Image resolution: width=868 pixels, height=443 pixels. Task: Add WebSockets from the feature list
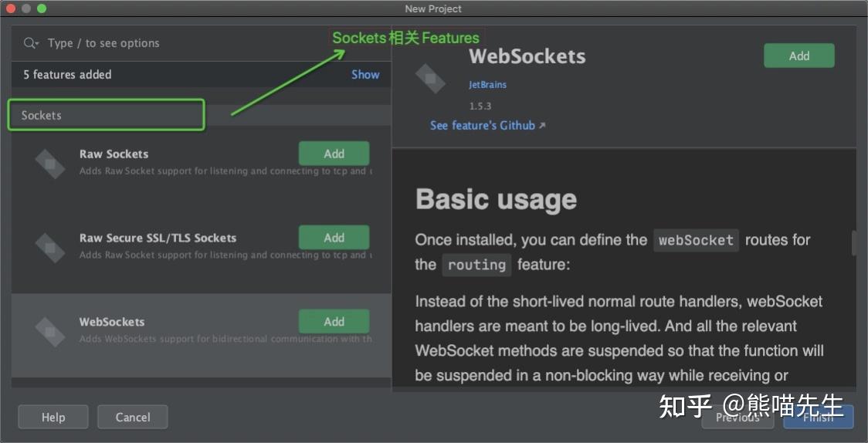click(334, 322)
